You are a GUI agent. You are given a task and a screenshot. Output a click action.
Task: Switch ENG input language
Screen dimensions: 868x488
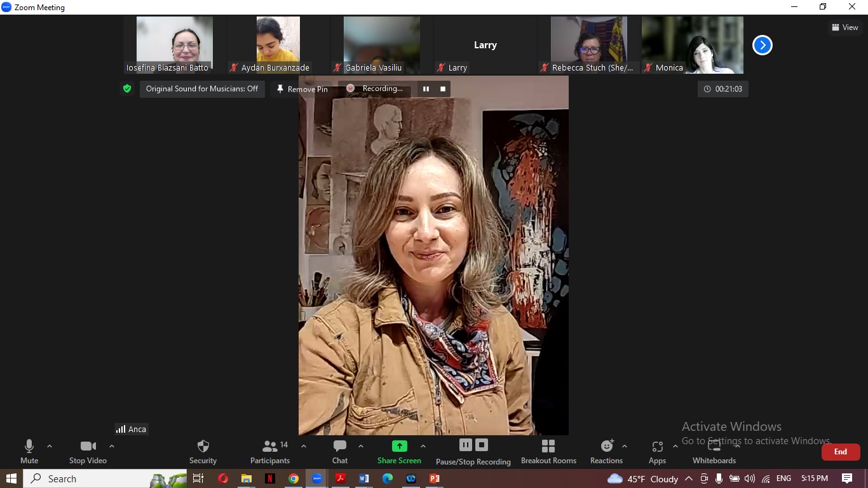tap(783, 478)
